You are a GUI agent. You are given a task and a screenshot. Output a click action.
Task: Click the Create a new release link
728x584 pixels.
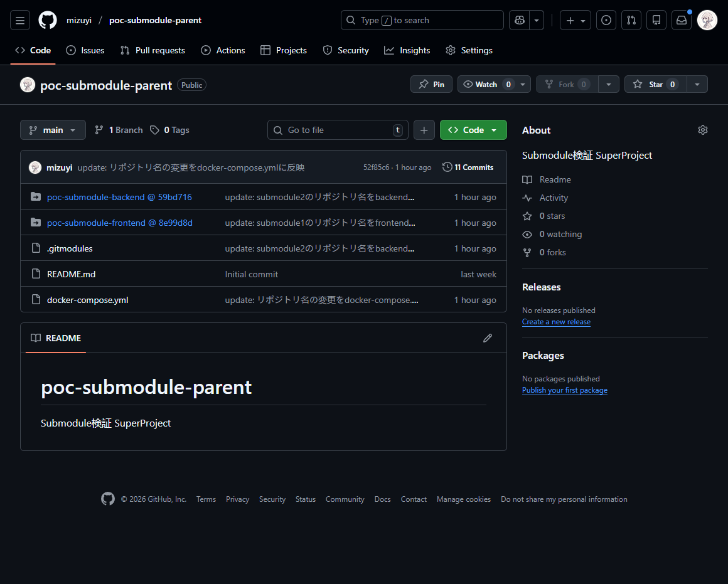tap(556, 321)
